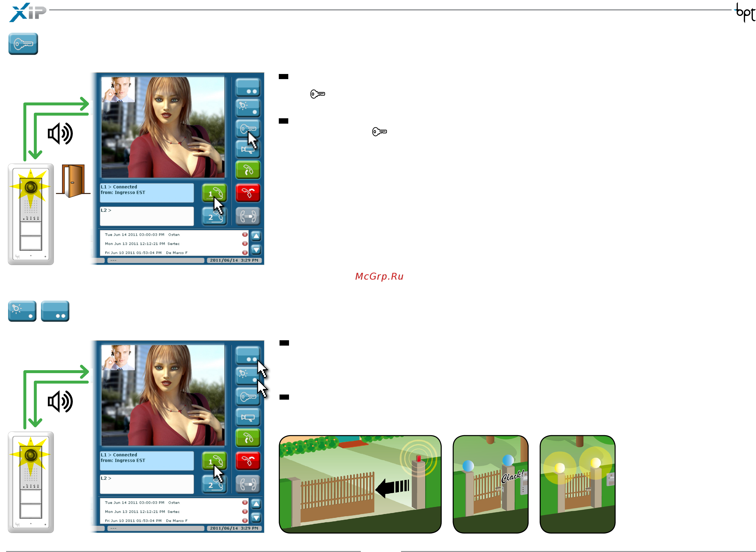The width and height of the screenshot is (756, 552).
Task: Click the XIP logo
Action: (x=28, y=12)
